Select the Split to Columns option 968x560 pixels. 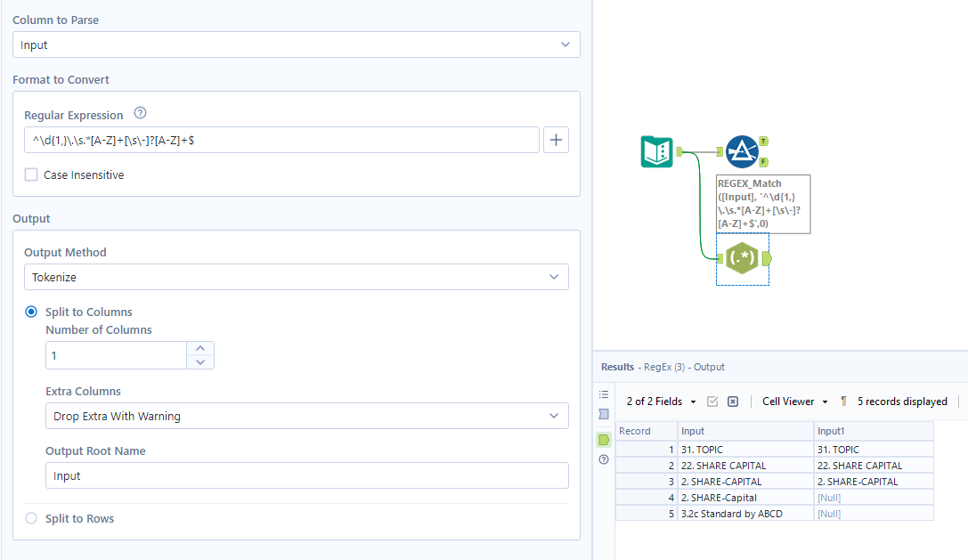coord(31,312)
